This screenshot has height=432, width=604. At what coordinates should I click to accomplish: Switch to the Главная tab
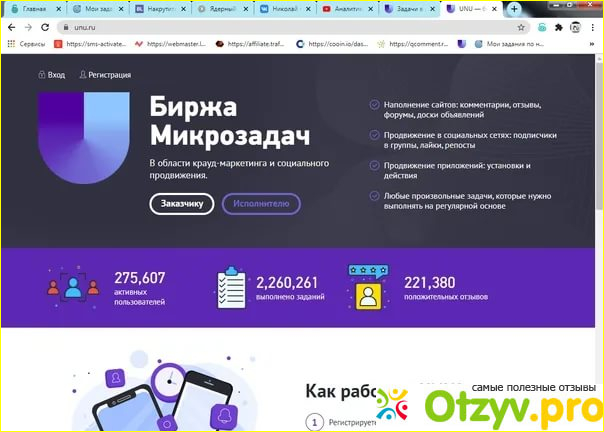click(35, 9)
